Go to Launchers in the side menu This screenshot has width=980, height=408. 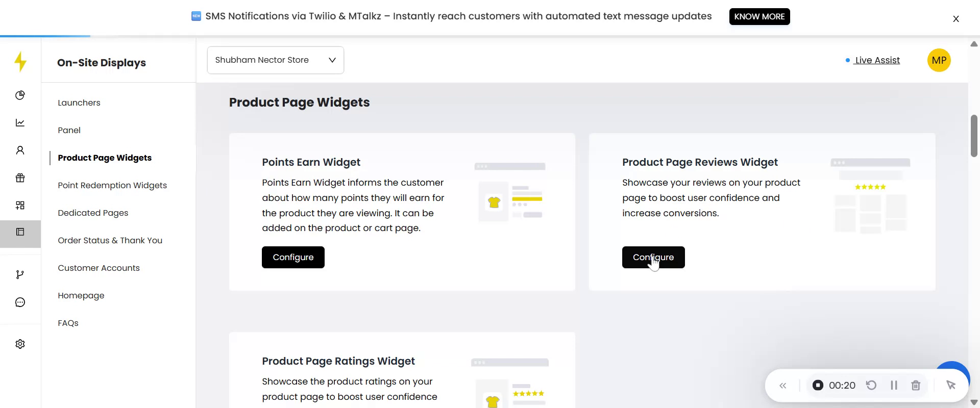coord(79,103)
